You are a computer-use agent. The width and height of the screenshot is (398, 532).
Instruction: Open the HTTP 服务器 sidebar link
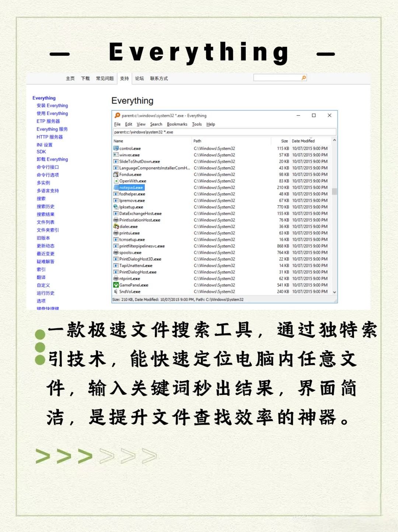pyautogui.click(x=50, y=137)
